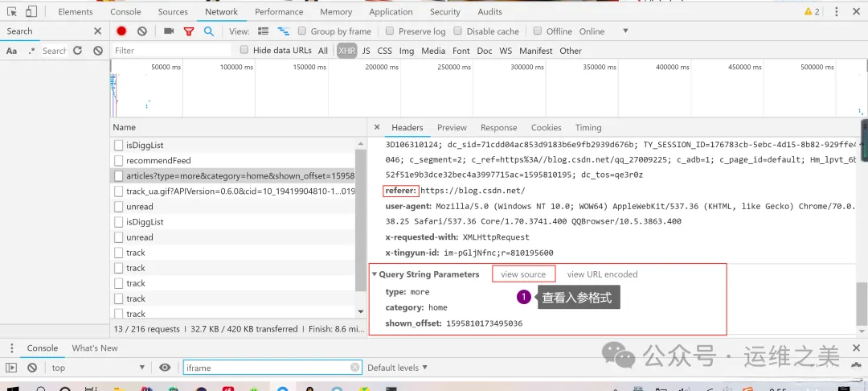Switch to the Response tab
Screen dimensions: 868x391
tap(498, 128)
